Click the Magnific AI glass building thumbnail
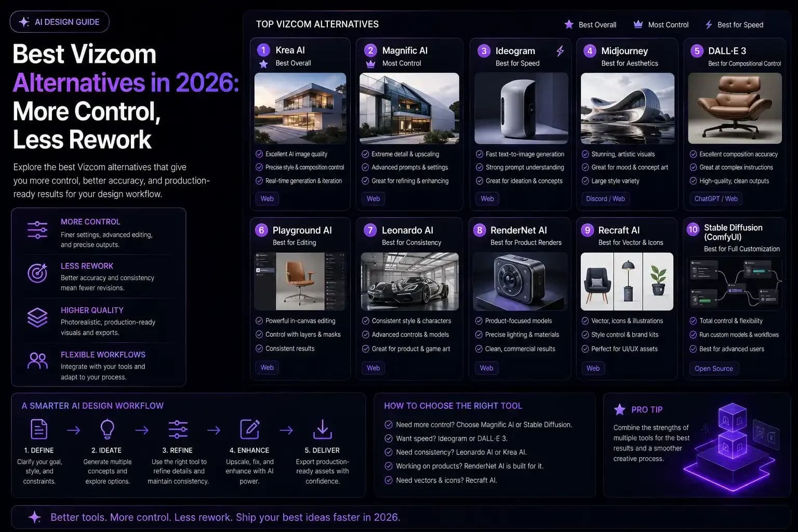798x532 pixels. [409, 108]
